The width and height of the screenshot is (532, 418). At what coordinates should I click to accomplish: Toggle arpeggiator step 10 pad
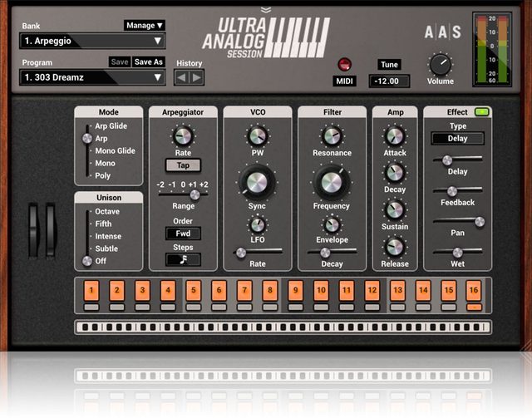click(x=321, y=290)
